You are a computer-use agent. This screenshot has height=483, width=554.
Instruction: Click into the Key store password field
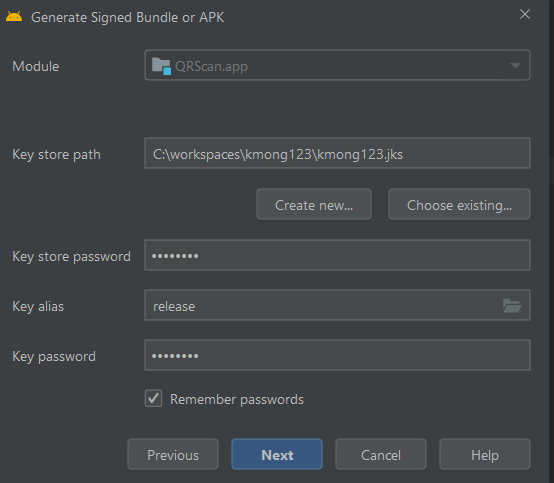pos(337,255)
